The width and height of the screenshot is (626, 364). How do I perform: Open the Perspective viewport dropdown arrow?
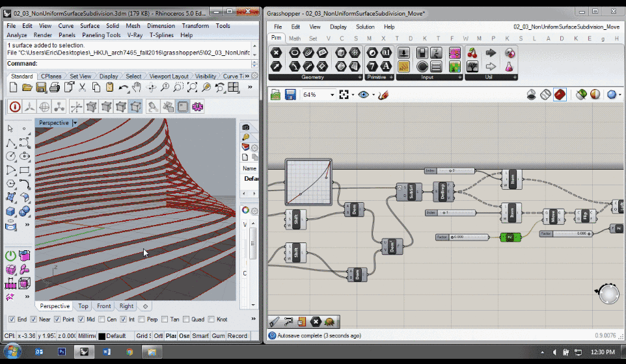[x=75, y=123]
